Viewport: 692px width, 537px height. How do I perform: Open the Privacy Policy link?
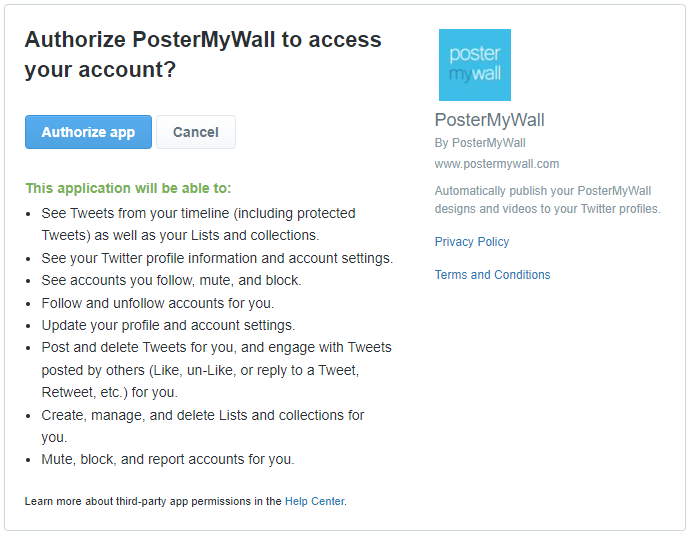[x=472, y=242]
